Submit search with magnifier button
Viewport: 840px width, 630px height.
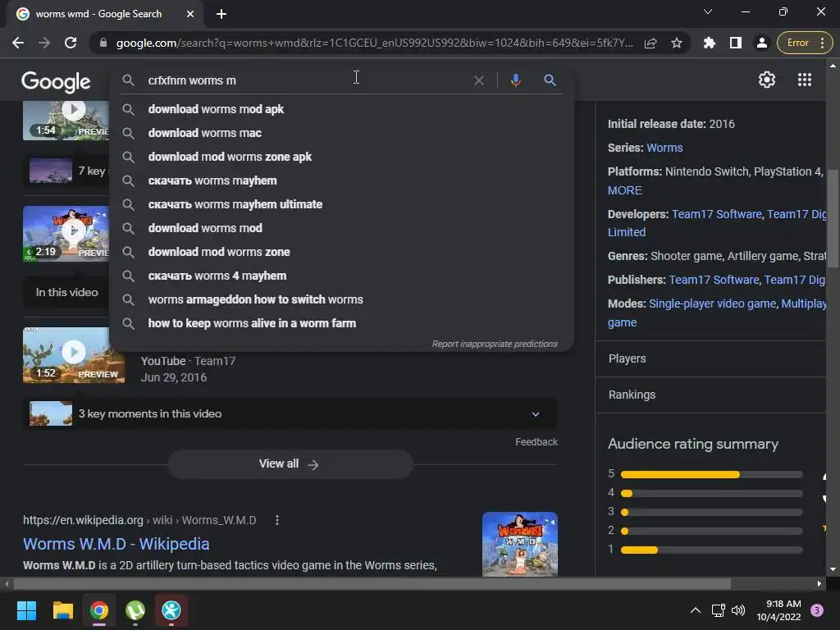pos(550,80)
